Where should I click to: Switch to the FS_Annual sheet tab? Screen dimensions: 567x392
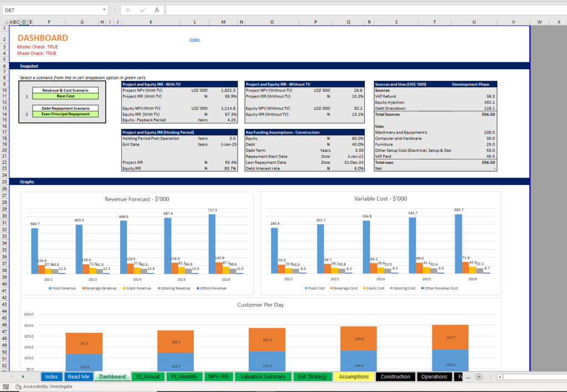tap(148, 376)
